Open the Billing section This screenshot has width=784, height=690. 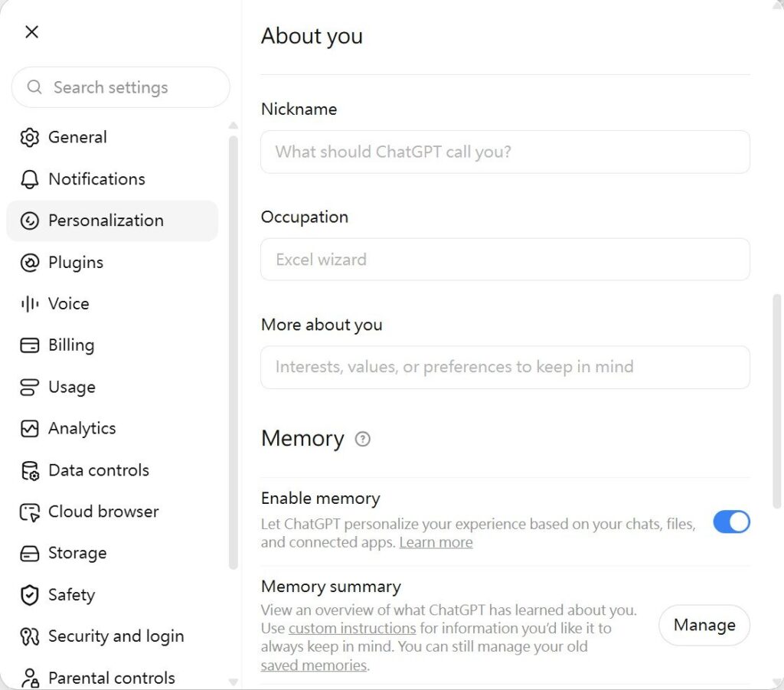112,345
